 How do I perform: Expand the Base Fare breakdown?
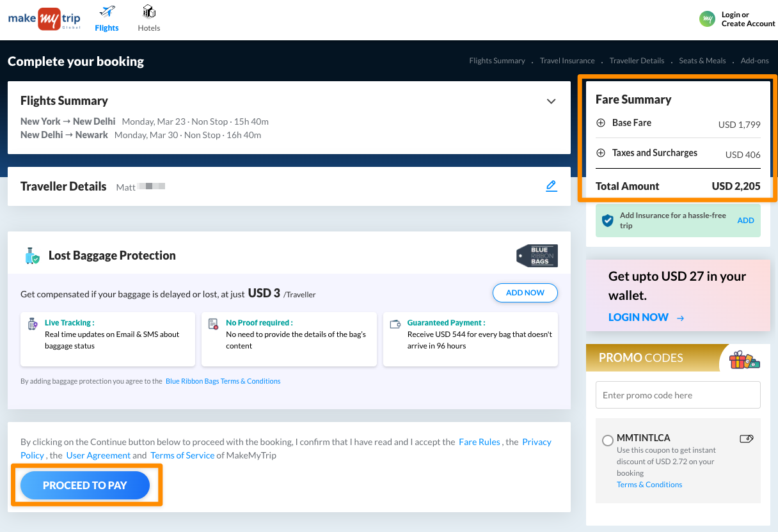[x=601, y=123]
